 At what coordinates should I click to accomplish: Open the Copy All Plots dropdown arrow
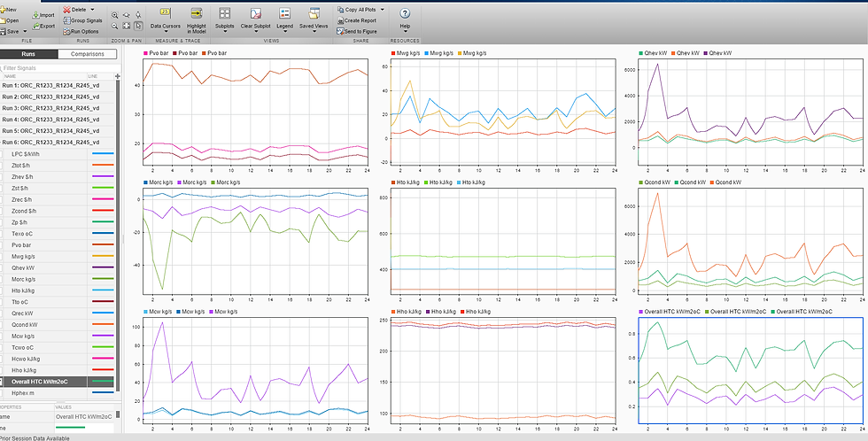tap(382, 10)
